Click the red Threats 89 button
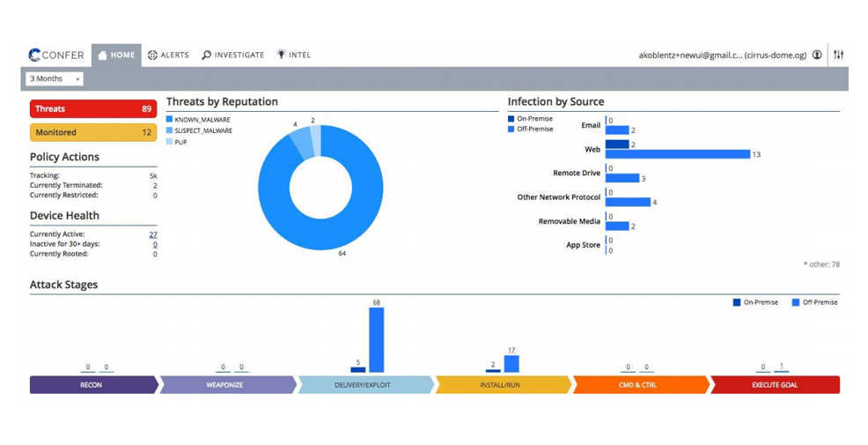 [x=93, y=108]
